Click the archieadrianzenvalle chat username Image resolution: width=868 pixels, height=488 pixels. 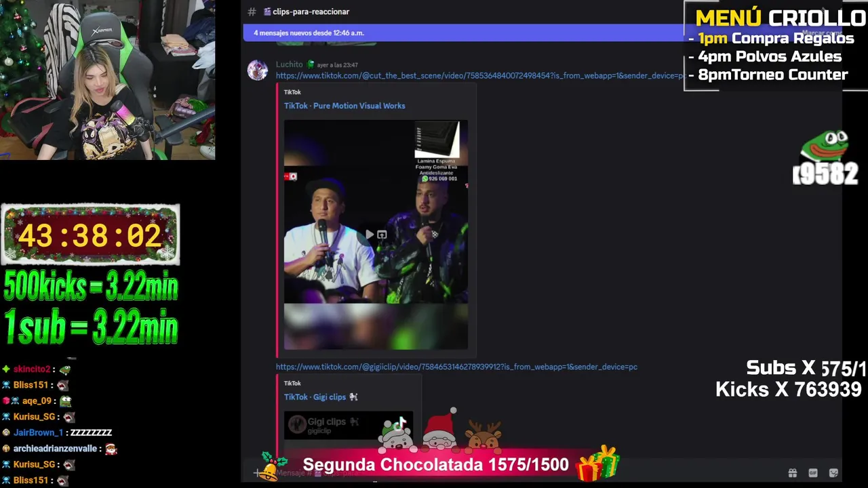coord(55,449)
